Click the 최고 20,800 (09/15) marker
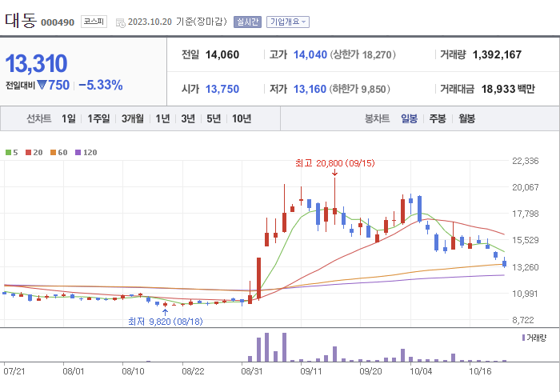Image resolution: width=560 pixels, height=392 pixels. click(335, 163)
